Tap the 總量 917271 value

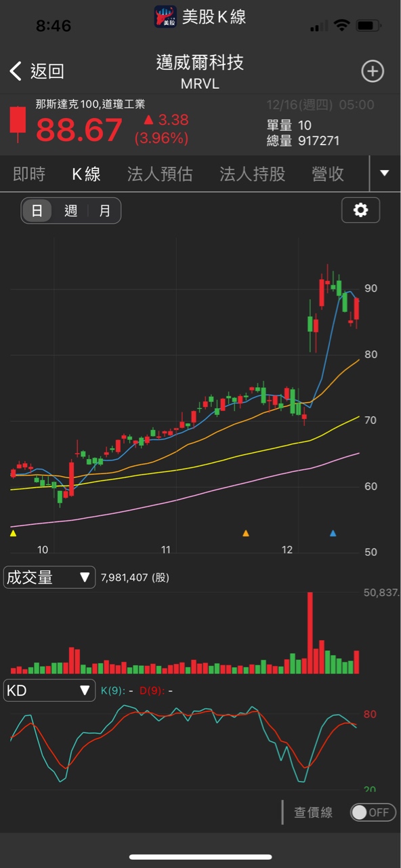point(318,141)
